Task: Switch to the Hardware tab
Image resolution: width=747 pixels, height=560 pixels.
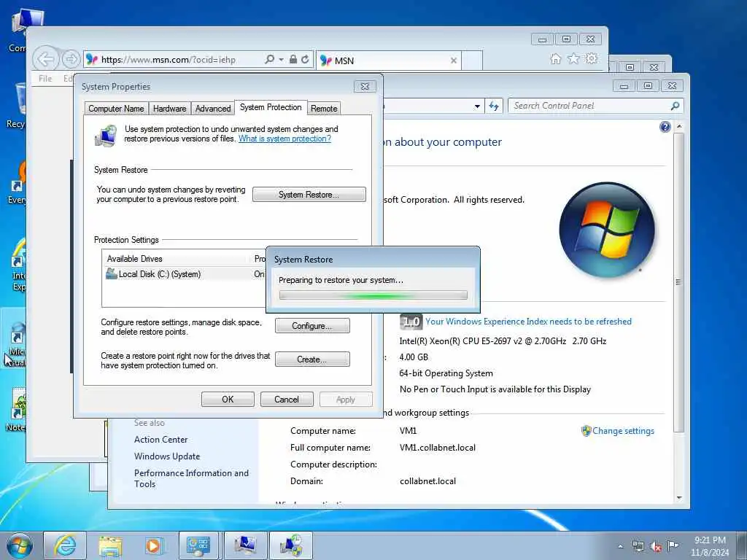Action: [x=169, y=109]
